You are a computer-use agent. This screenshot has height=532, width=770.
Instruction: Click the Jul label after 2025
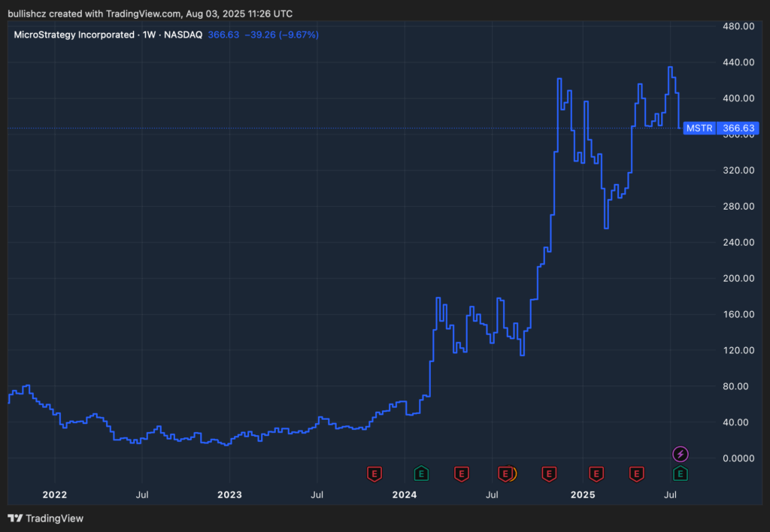[670, 494]
